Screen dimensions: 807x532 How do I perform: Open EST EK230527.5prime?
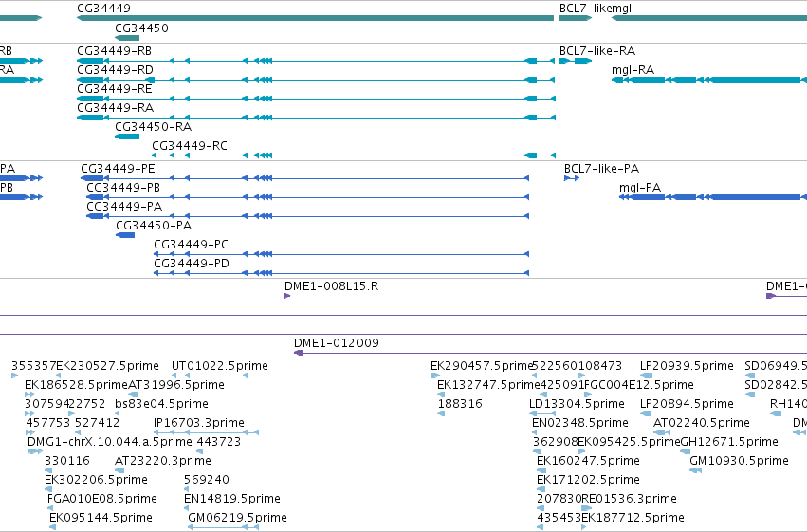coord(107,366)
